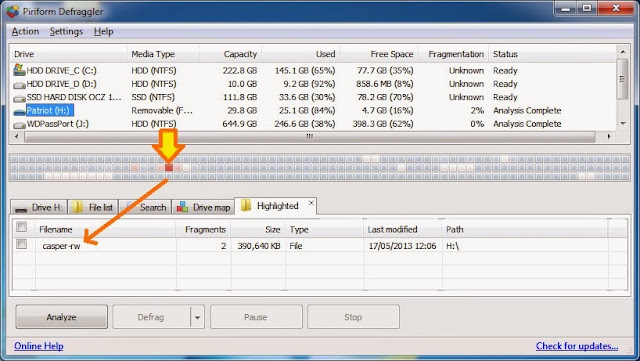Switch to the File list tab
Screen dimensions: 640x361
click(x=93, y=207)
